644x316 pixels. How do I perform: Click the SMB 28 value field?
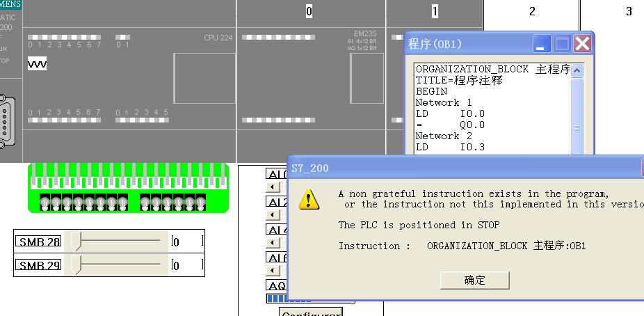pos(187,242)
